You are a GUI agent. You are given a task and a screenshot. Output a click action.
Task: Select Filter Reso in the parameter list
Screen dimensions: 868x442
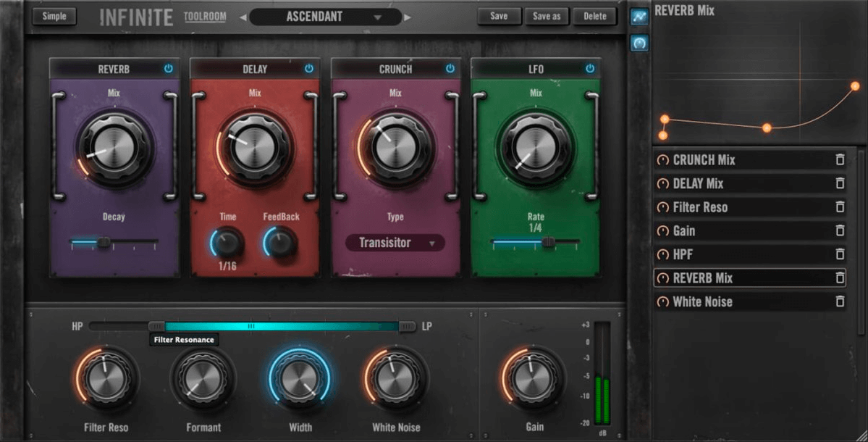tap(700, 207)
